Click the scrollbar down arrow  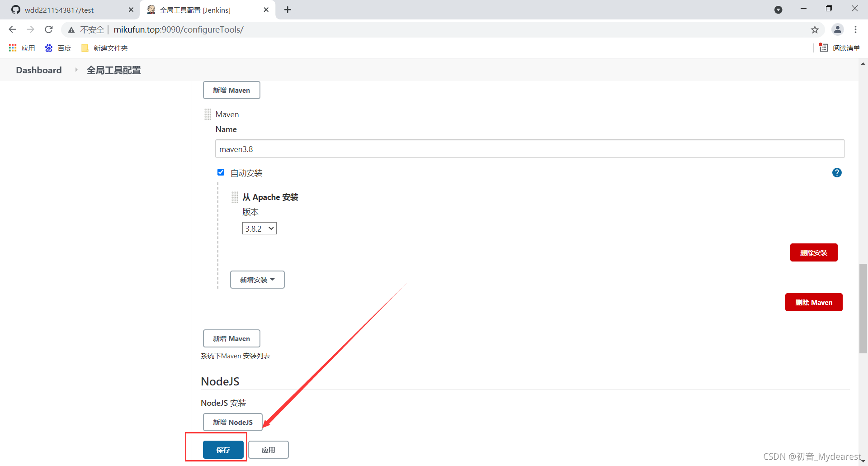(863, 461)
